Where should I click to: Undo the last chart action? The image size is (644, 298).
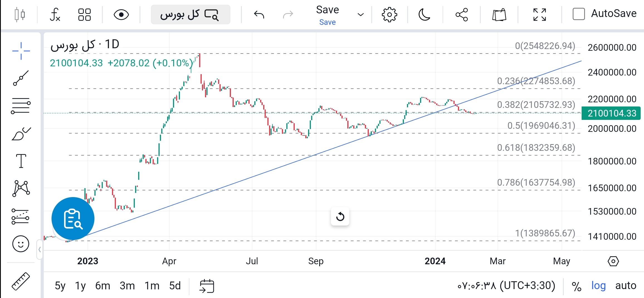pos(259,14)
